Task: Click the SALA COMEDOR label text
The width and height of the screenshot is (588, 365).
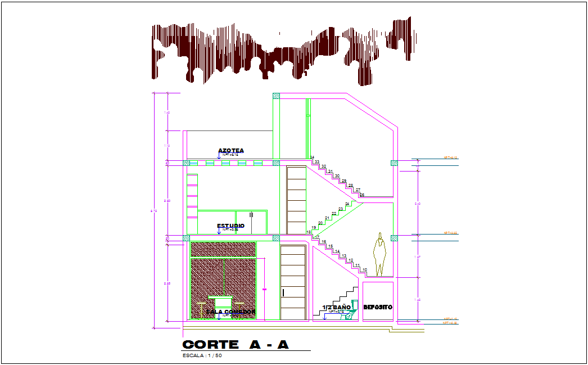Action: 231,312
